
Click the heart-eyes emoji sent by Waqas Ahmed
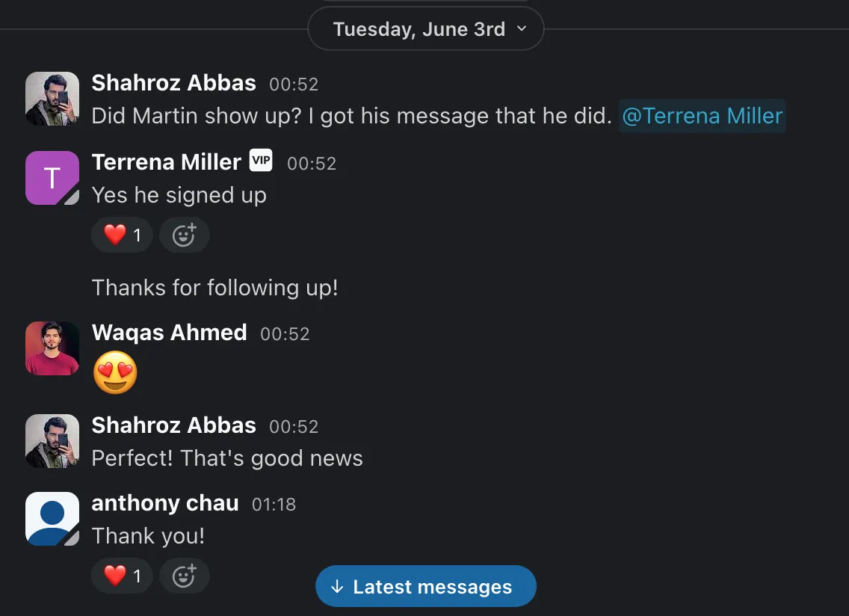tap(115, 373)
